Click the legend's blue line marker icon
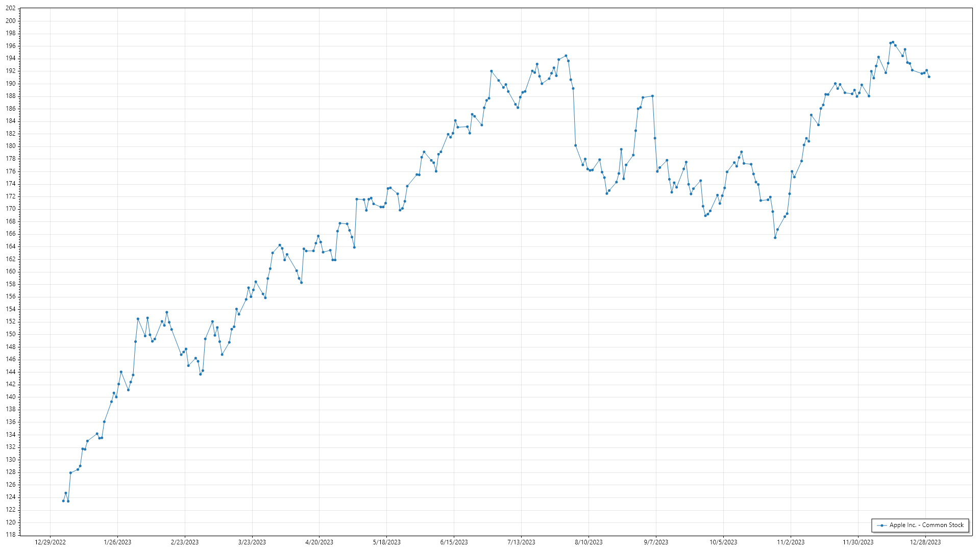This screenshot has width=980, height=551. 882,525
